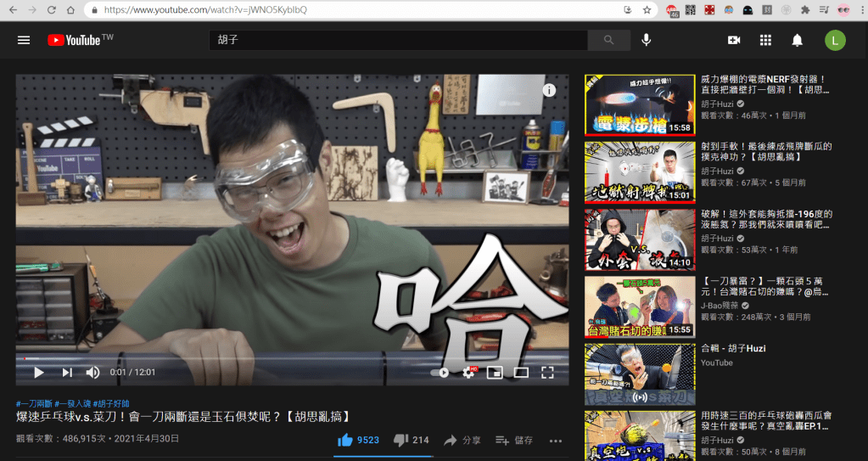This screenshot has height=461, width=868.
Task: Open the player settings gear menu
Action: [x=468, y=372]
